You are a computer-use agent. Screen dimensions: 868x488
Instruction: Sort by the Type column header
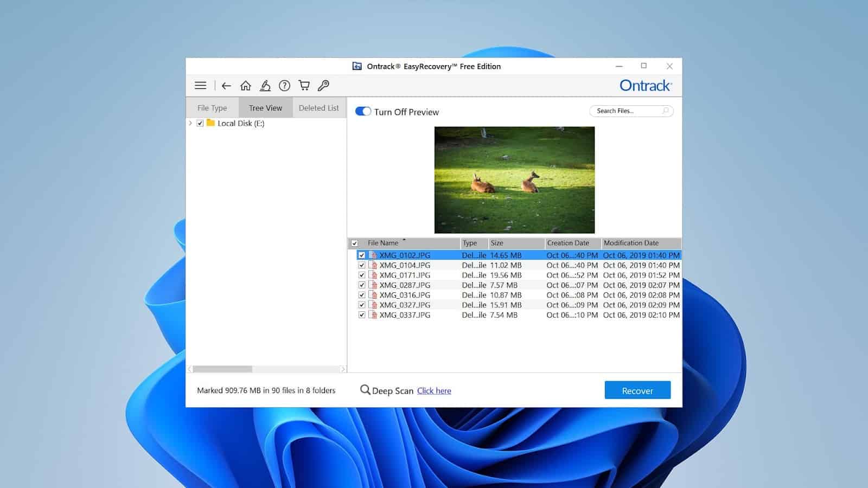pyautogui.click(x=474, y=243)
